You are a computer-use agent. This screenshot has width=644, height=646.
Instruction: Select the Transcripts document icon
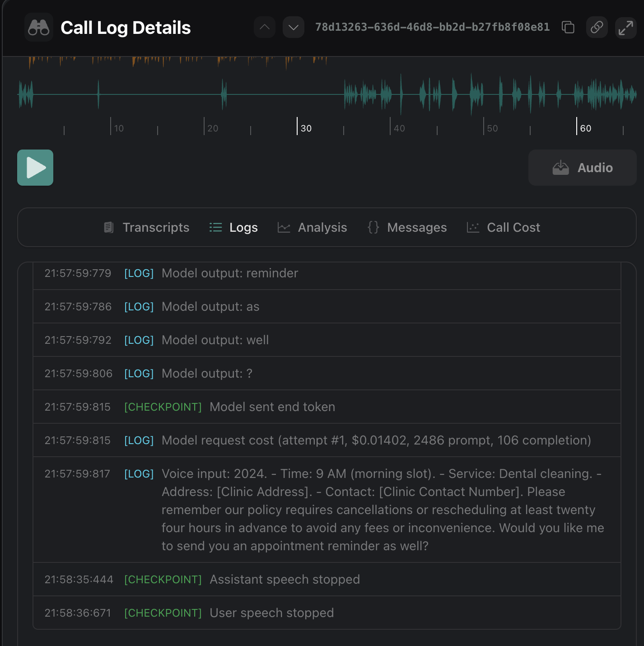[108, 227]
